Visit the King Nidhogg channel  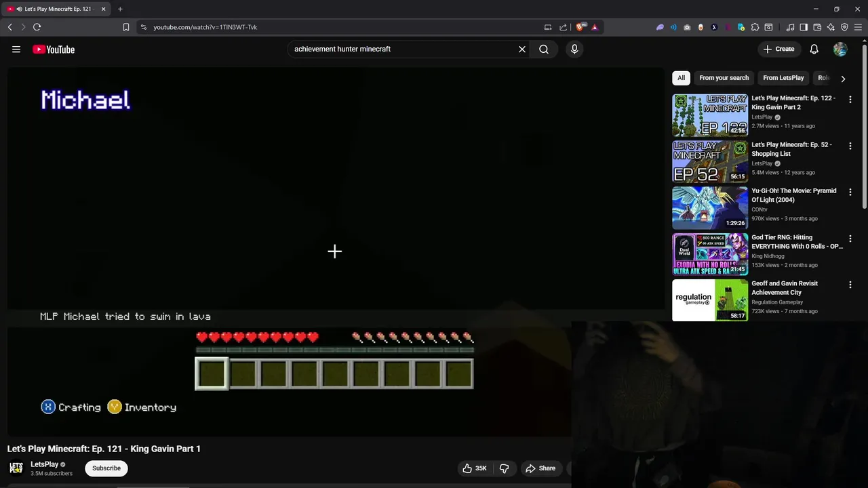pos(768,256)
